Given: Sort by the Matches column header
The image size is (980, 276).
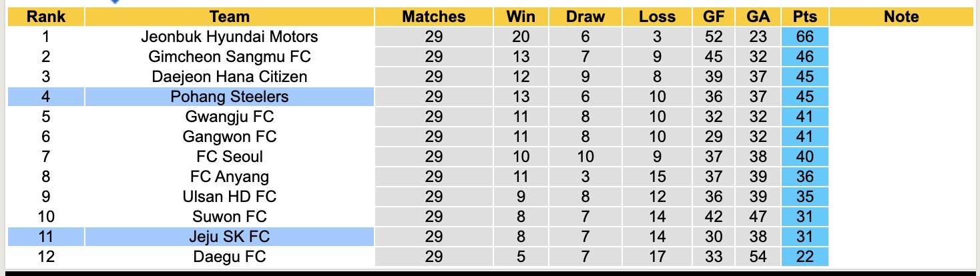Looking at the screenshot, I should 433,17.
